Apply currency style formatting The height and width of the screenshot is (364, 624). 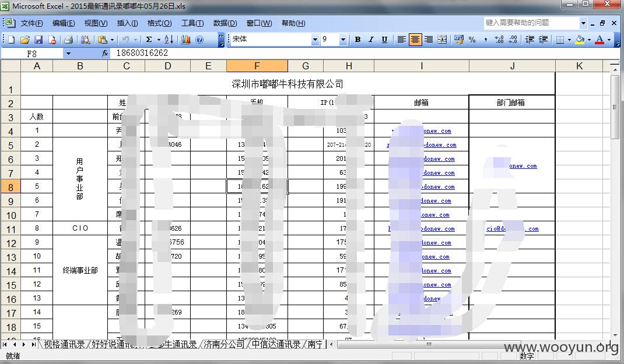[459, 40]
